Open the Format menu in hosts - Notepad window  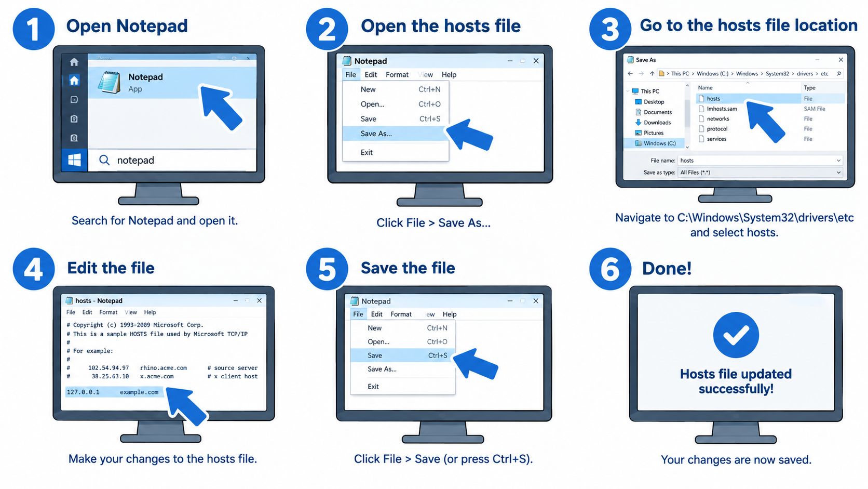coord(108,312)
